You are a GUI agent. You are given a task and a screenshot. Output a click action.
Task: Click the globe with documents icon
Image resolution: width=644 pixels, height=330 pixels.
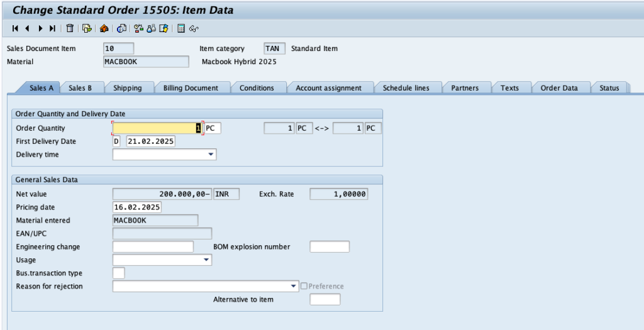(121, 28)
